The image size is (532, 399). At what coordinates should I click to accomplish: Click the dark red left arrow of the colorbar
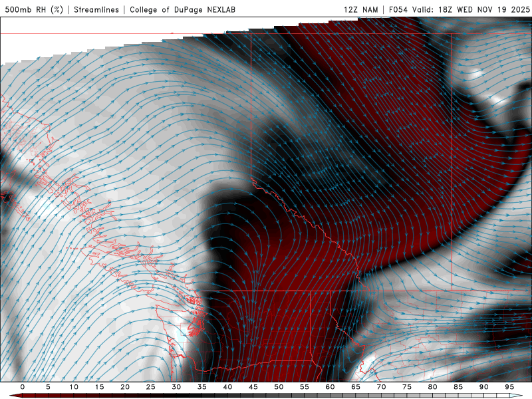point(15,396)
